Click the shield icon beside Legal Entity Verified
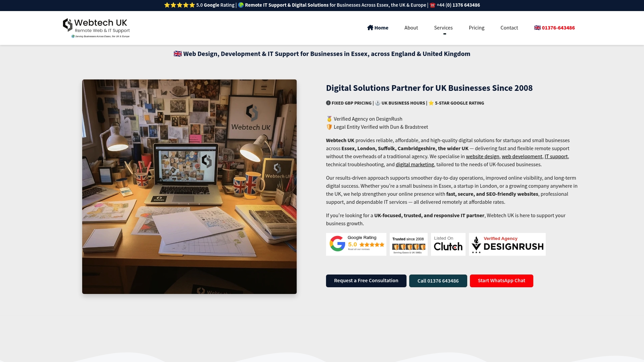 pyautogui.click(x=329, y=127)
